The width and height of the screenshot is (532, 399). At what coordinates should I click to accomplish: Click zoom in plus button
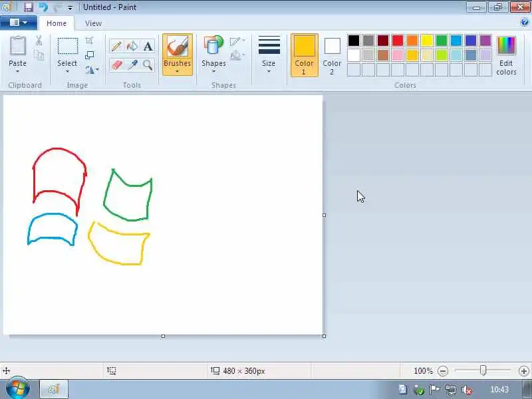523,371
